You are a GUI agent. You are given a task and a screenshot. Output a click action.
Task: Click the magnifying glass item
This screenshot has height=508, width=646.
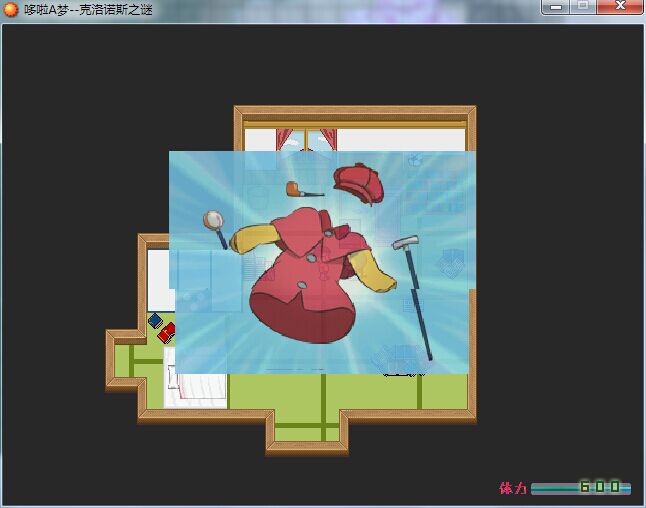click(x=215, y=229)
